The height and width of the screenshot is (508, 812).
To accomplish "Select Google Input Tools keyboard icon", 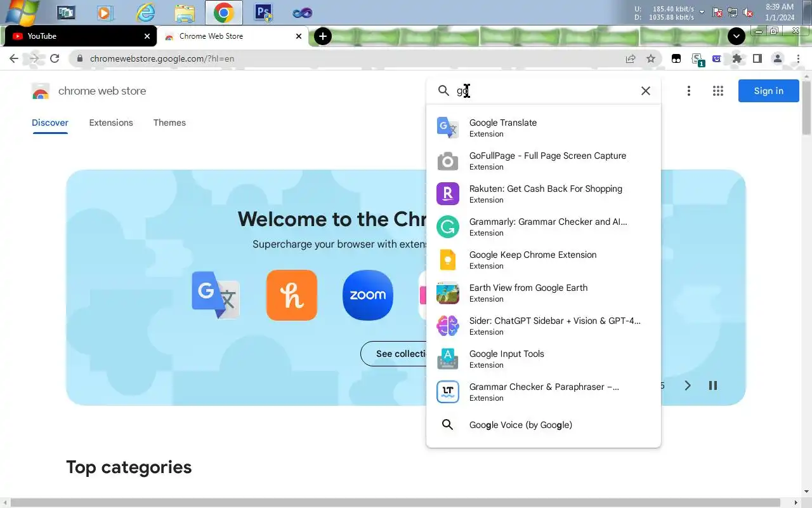I will 448,359.
